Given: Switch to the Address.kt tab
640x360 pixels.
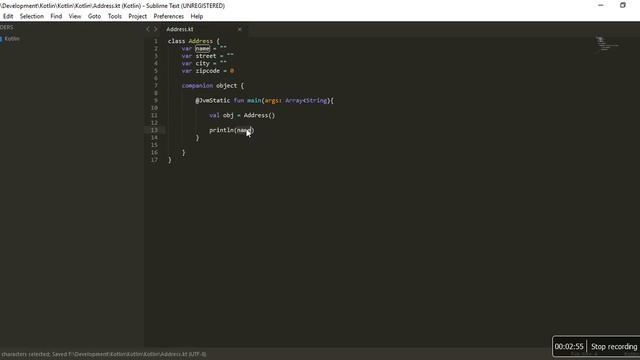Looking at the screenshot, I should pos(180,29).
